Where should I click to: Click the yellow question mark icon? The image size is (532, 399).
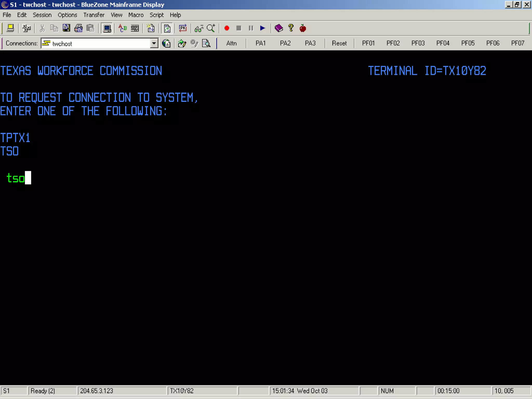point(291,28)
